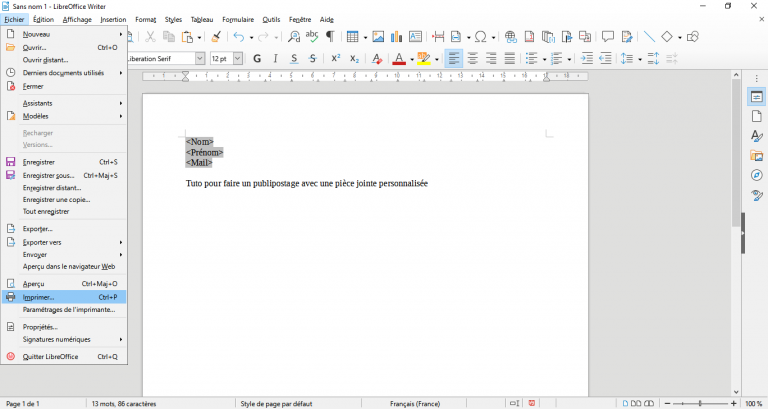Open line spacing dropdown arrow
Image resolution: width=768 pixels, height=409 pixels.
640,59
